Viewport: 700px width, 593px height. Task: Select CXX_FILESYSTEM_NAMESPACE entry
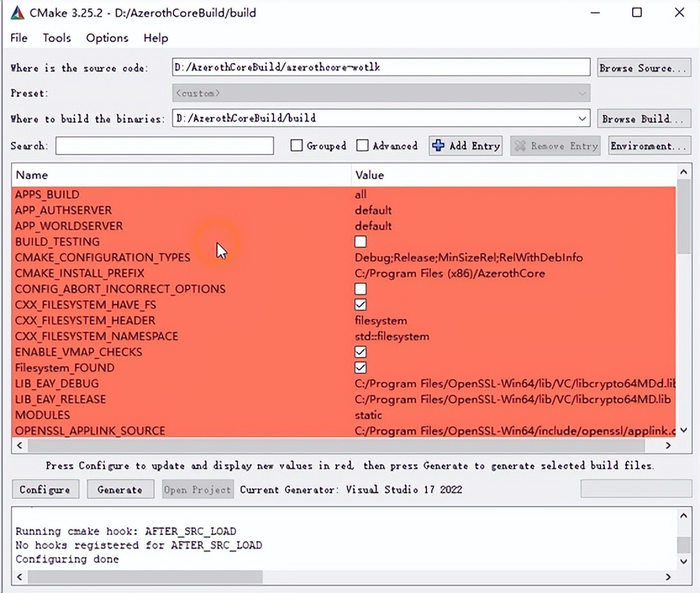click(96, 336)
